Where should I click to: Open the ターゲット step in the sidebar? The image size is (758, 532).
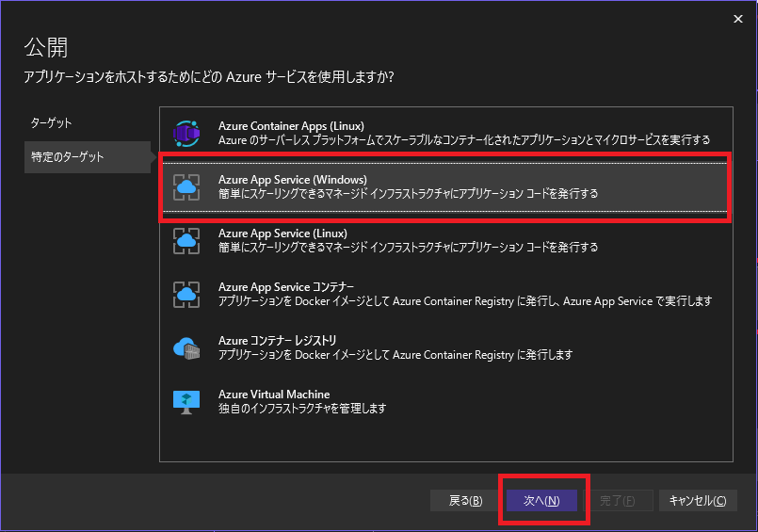click(51, 123)
